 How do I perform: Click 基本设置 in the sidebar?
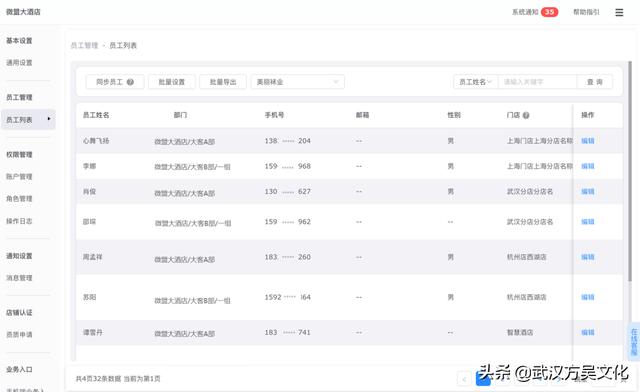pos(19,40)
